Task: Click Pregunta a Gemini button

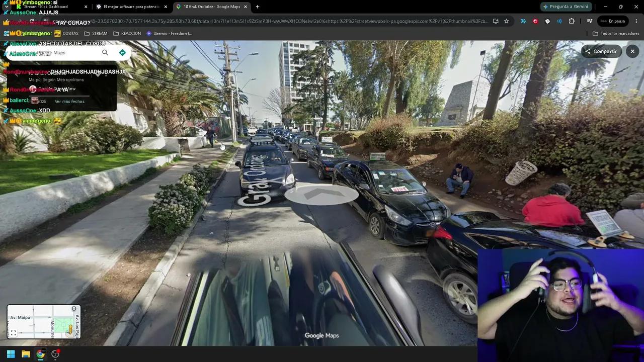Action: tap(566, 7)
